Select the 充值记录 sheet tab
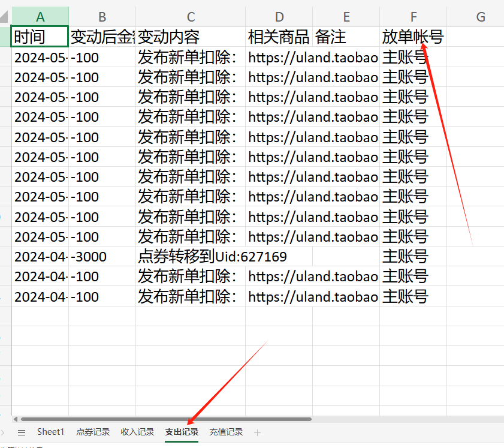This screenshot has width=504, height=448. coord(226,432)
